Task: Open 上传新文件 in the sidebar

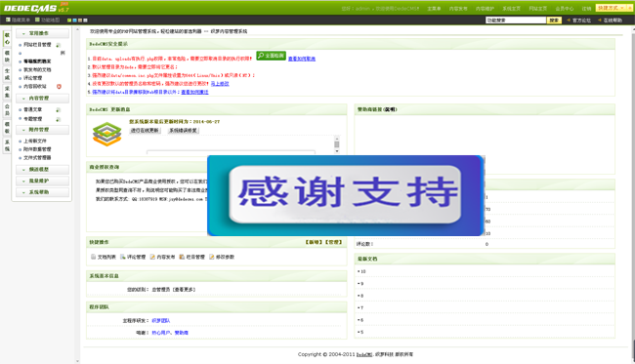Action: [x=35, y=142]
